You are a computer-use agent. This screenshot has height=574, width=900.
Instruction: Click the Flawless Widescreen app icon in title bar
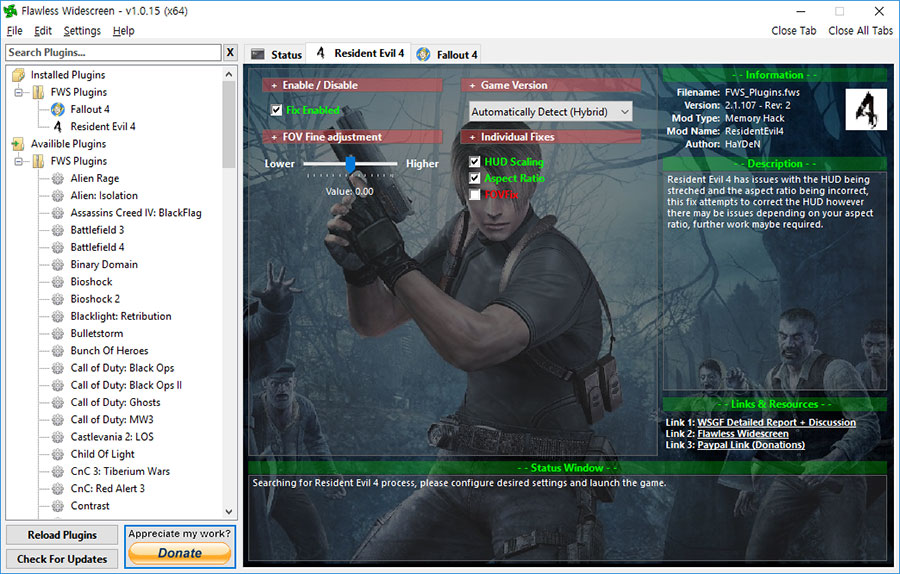[x=10, y=10]
